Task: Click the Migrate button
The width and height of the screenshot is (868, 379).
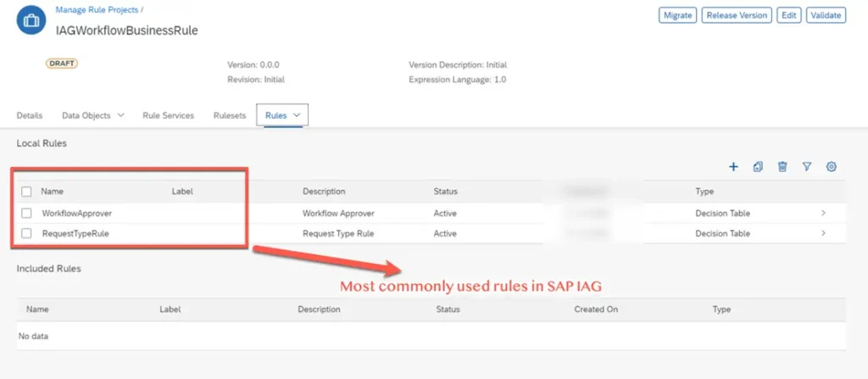Action: (677, 15)
